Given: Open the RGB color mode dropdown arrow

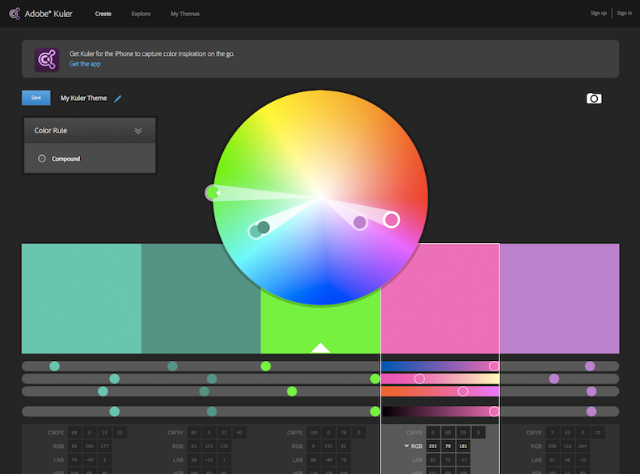Looking at the screenshot, I should click(407, 446).
